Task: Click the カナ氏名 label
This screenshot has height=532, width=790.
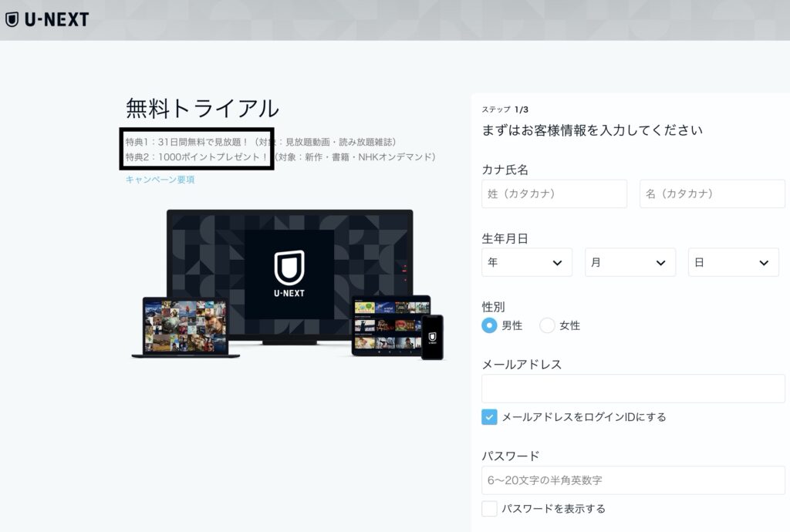Action: point(505,170)
